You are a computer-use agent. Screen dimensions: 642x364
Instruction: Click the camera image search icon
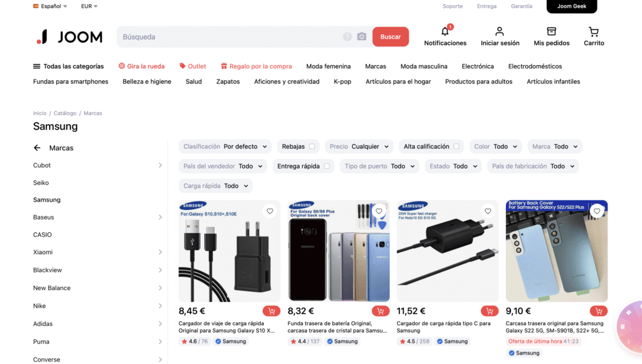tap(362, 37)
